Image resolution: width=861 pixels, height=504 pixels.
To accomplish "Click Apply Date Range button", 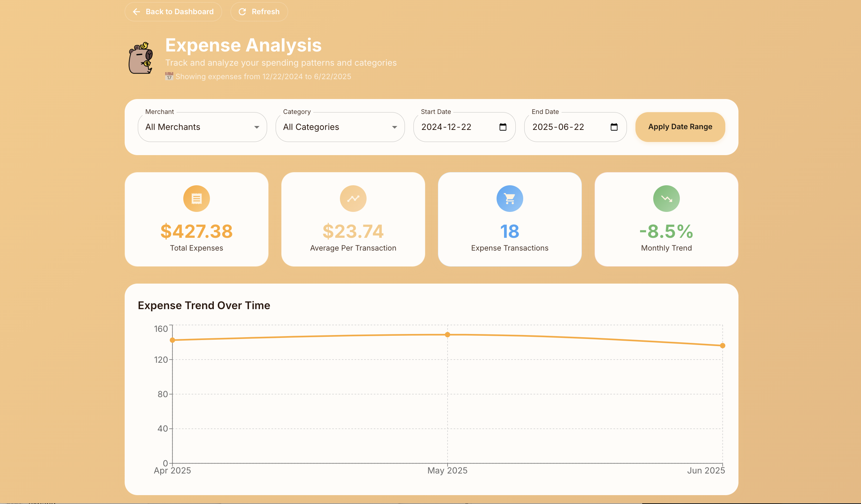I will click(680, 127).
